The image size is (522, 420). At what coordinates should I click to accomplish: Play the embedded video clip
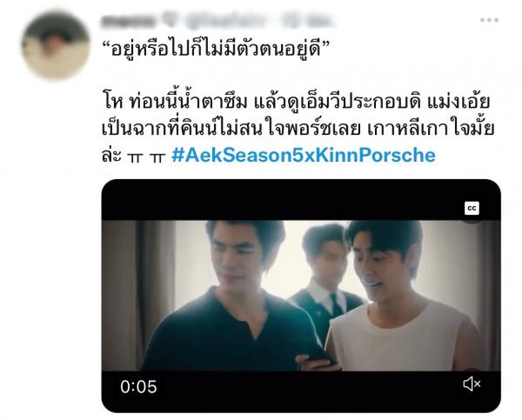pos(301,296)
